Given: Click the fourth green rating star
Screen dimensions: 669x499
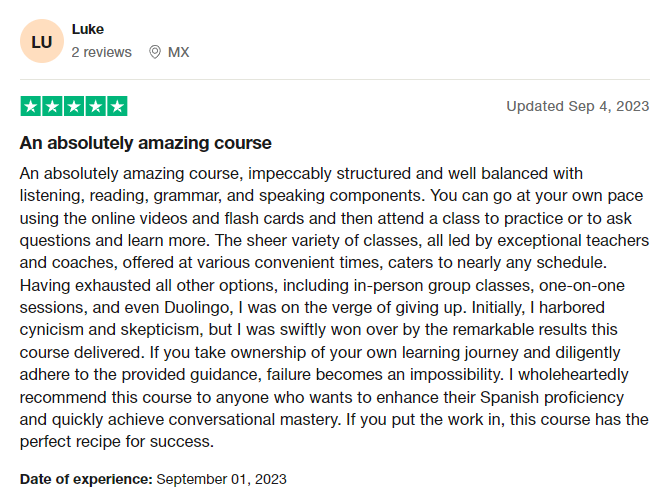Looking at the screenshot, I should 96,106.
